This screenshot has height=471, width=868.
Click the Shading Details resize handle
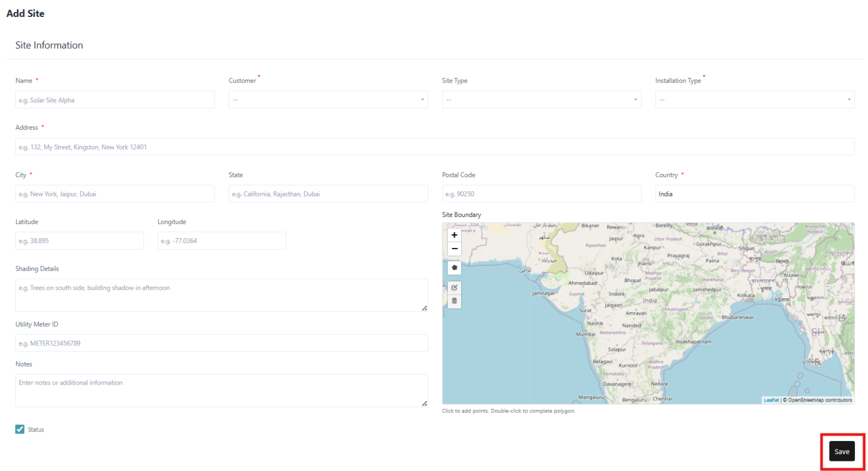[426, 308]
